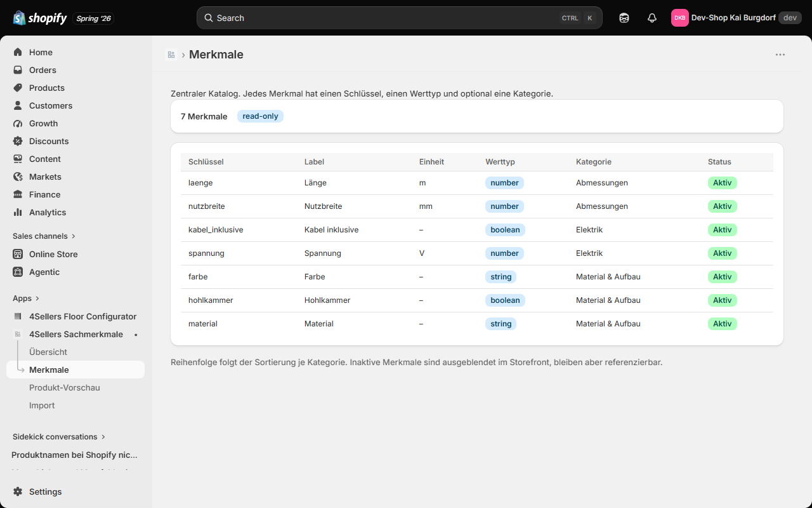Image resolution: width=812 pixels, height=508 pixels.
Task: Click the Customers person icon
Action: pos(18,105)
